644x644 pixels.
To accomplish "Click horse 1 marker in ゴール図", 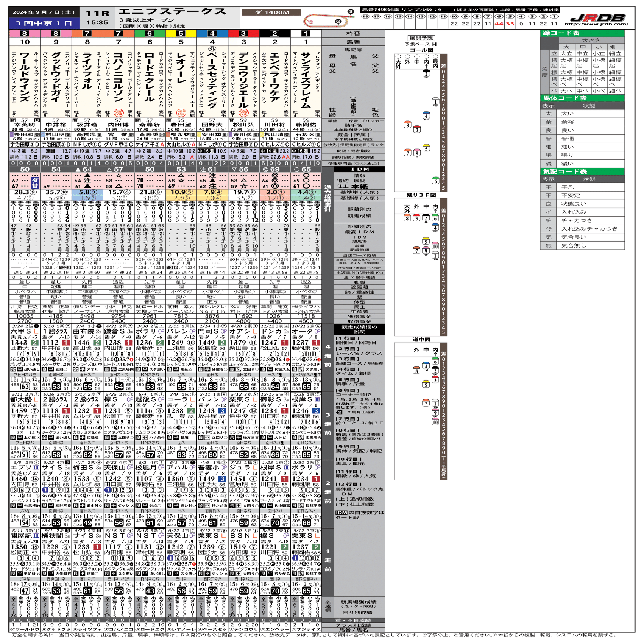I will coord(436,101).
